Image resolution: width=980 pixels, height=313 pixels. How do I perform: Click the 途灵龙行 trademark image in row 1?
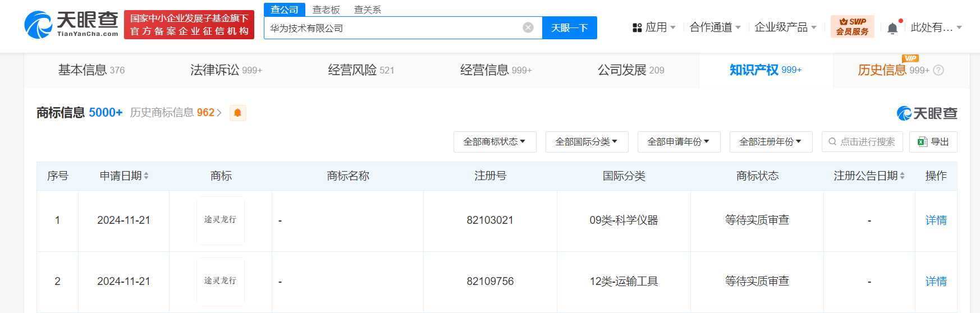click(x=220, y=220)
